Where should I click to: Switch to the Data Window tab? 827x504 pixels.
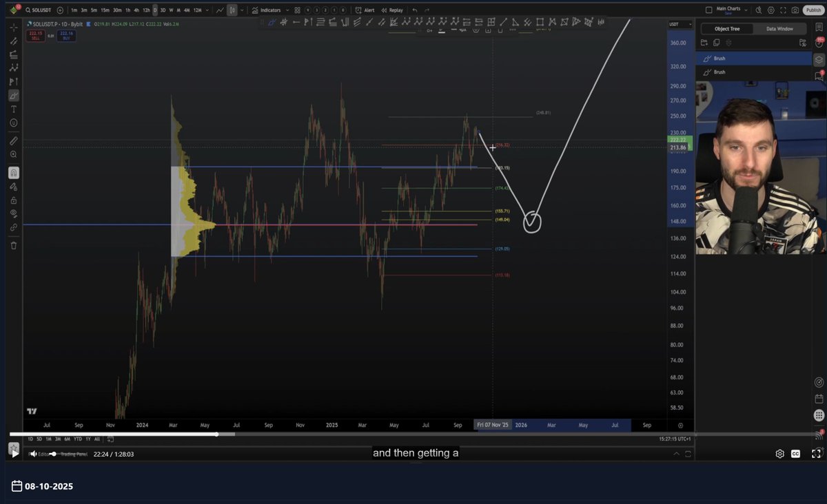779,29
